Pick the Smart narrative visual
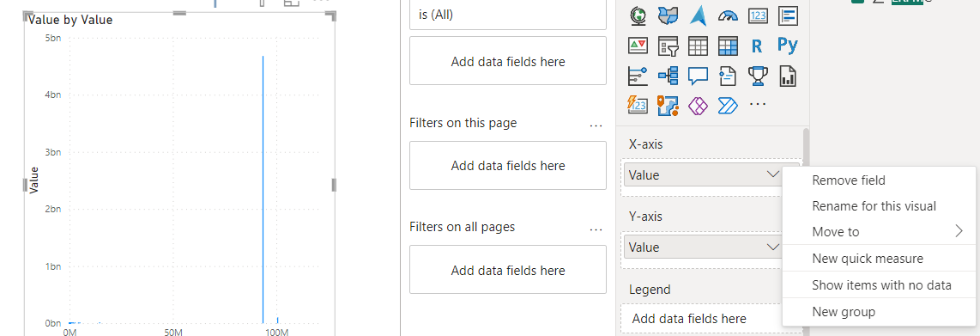This screenshot has height=336, width=980. click(x=728, y=76)
